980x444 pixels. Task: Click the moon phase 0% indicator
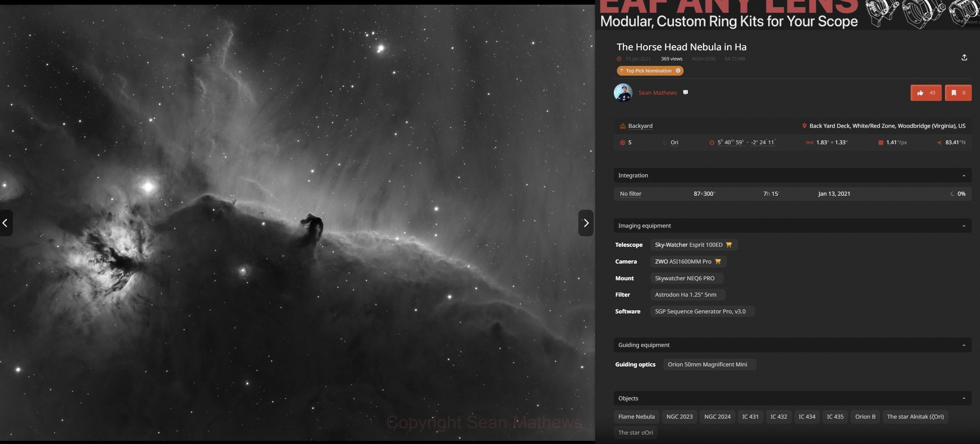958,194
